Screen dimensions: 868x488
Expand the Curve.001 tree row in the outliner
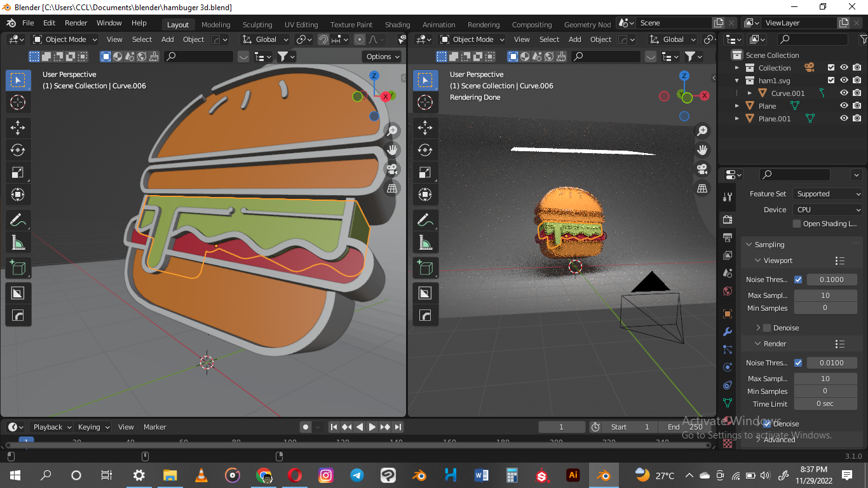tap(750, 93)
